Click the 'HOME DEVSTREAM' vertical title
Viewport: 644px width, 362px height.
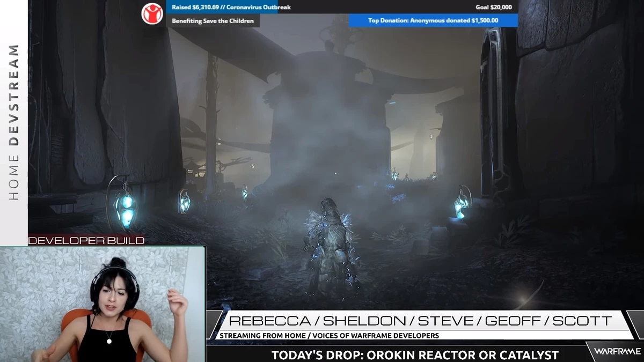pos(14,122)
